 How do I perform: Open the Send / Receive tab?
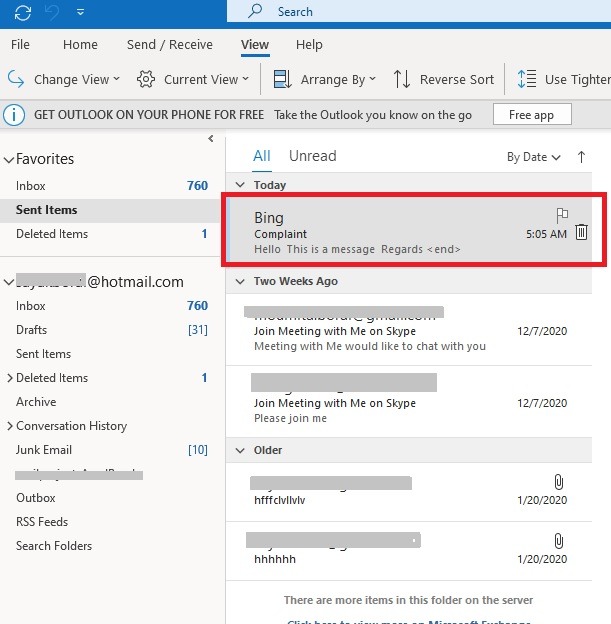tap(170, 45)
